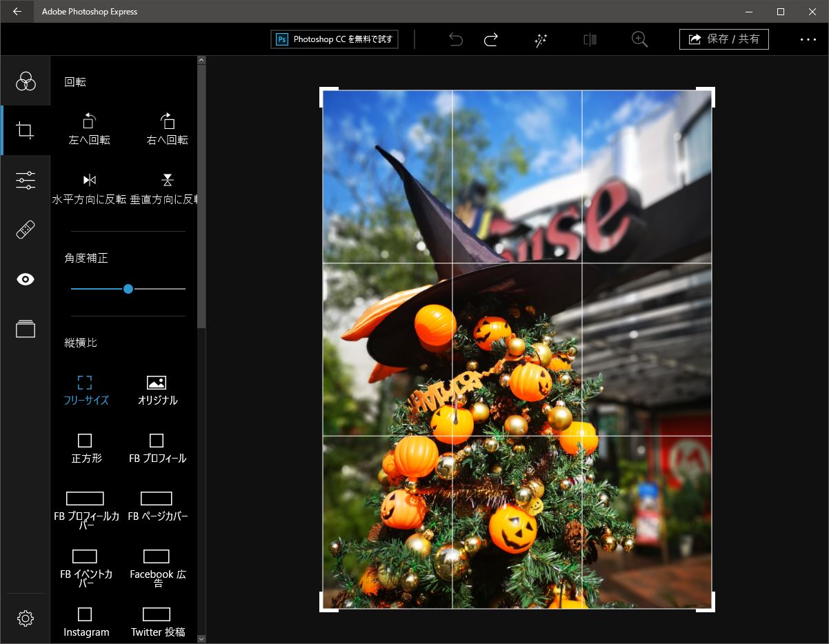Click the zoom magnifier icon

click(640, 39)
